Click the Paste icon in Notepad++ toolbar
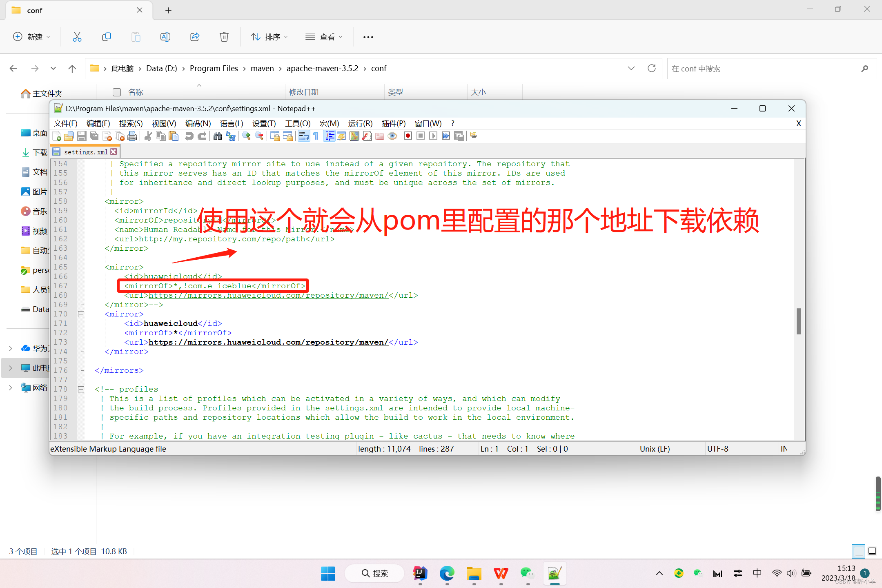The image size is (882, 588). [174, 136]
